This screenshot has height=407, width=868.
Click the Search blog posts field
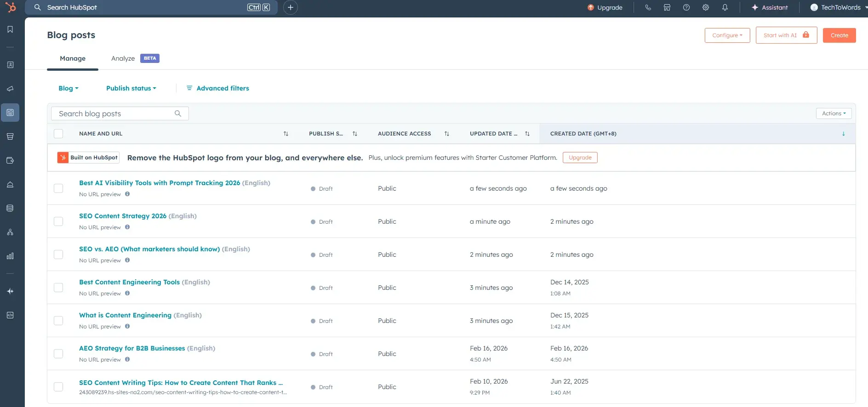(120, 113)
